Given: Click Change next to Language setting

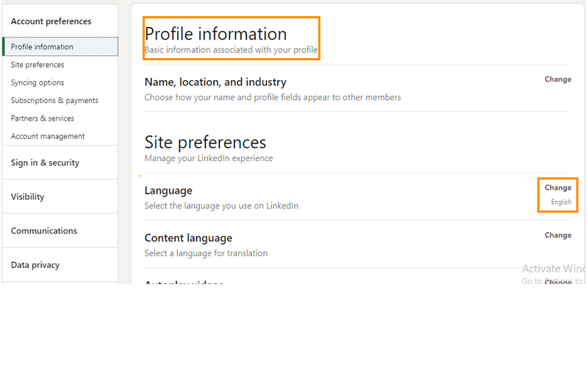Looking at the screenshot, I should pyautogui.click(x=558, y=188).
